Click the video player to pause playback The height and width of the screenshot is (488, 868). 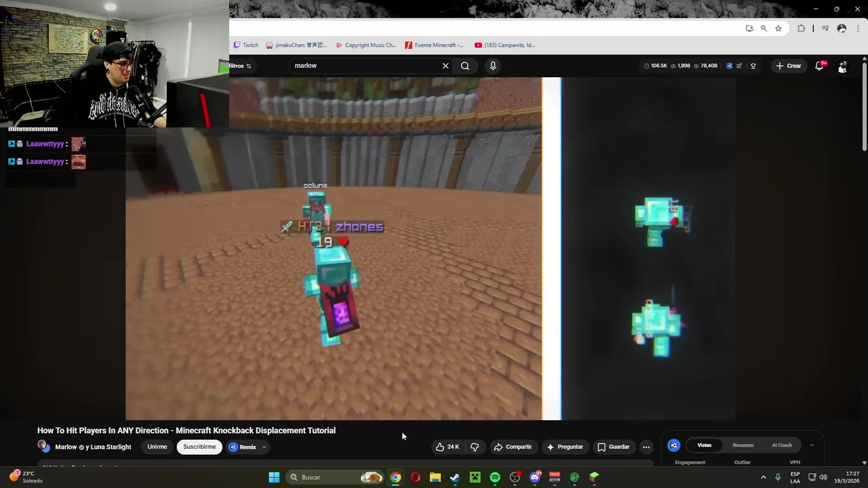(x=431, y=249)
